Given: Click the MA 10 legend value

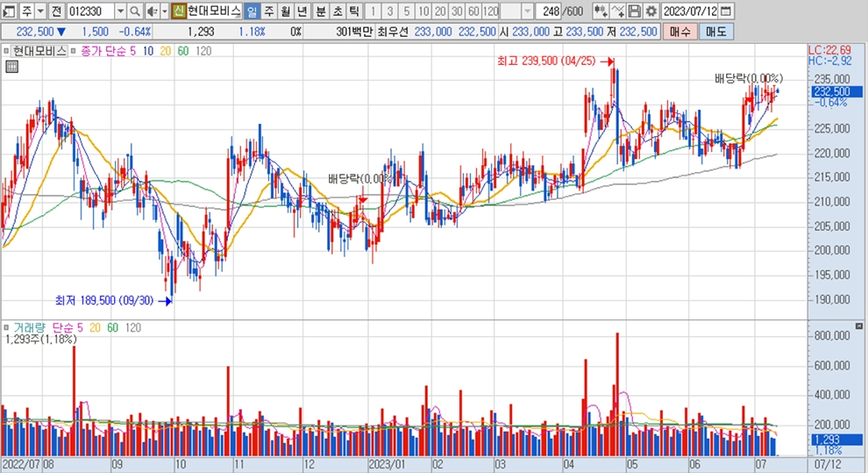Looking at the screenshot, I should 148,51.
